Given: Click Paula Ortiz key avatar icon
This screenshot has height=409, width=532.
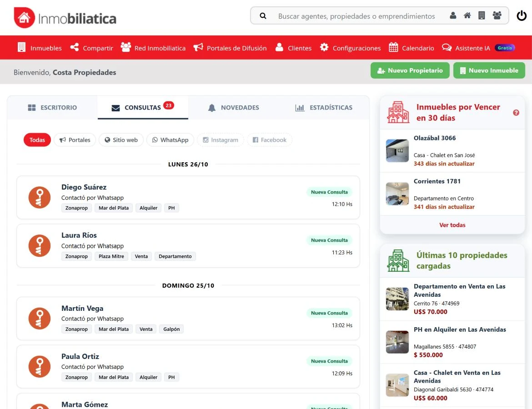Looking at the screenshot, I should pos(40,367).
